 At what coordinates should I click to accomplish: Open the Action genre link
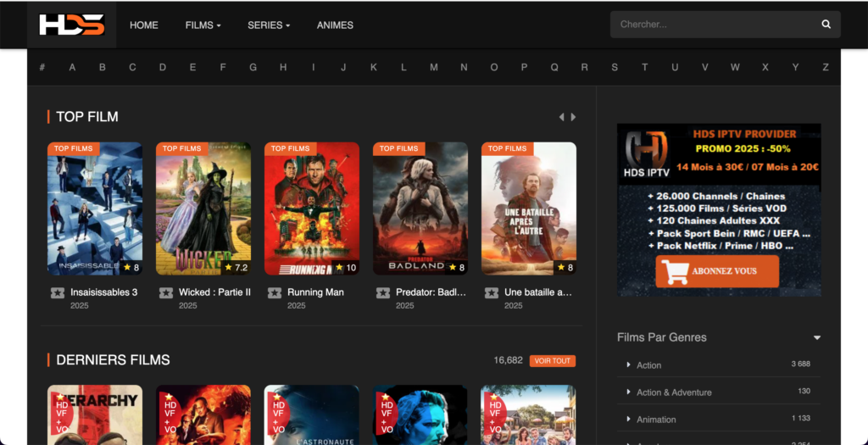(x=648, y=365)
